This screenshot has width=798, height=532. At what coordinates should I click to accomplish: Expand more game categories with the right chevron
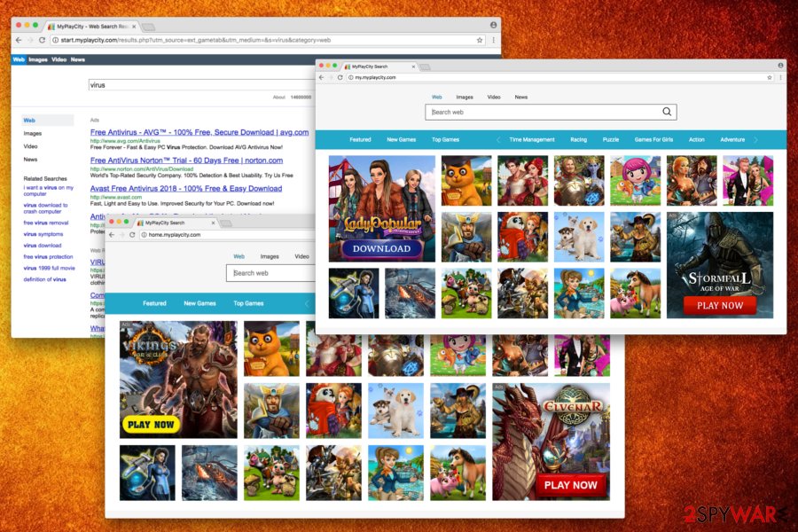pyautogui.click(x=756, y=140)
